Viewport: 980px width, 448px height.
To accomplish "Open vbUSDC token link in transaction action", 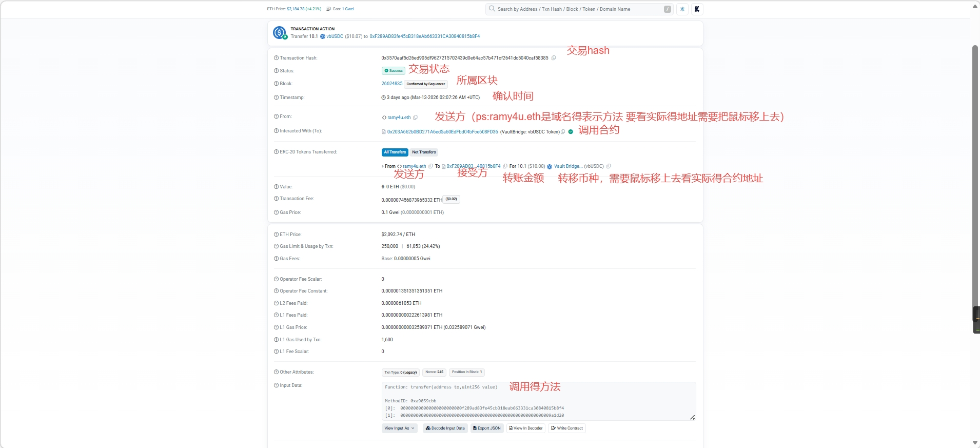I will pyautogui.click(x=335, y=36).
